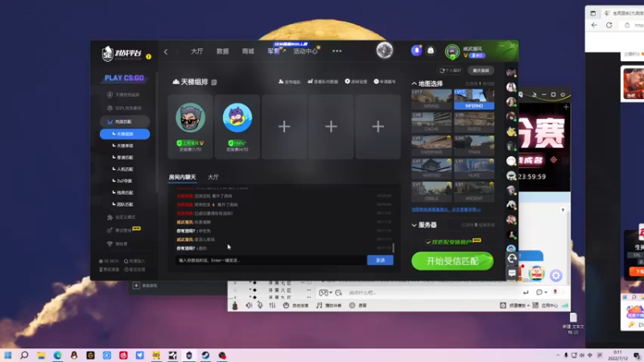Add player in fourth team slot
The height and width of the screenshot is (362, 644).
(331, 126)
